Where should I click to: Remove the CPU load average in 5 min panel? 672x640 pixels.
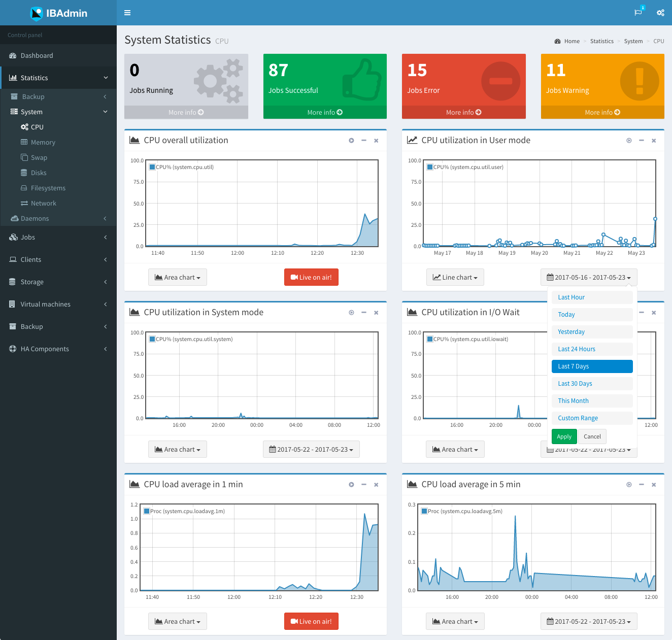[x=654, y=485]
